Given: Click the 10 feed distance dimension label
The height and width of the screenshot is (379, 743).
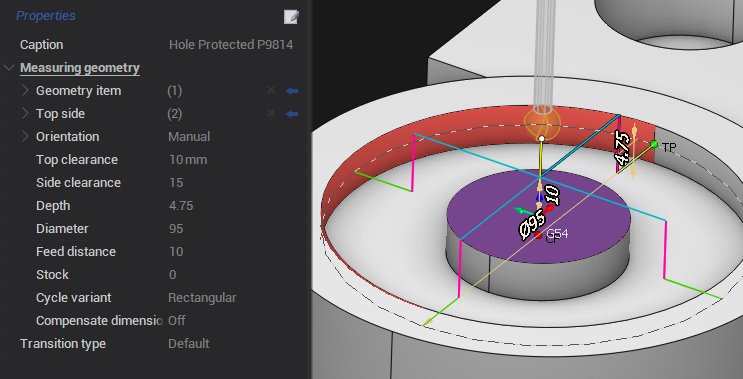Looking at the screenshot, I should (x=553, y=195).
